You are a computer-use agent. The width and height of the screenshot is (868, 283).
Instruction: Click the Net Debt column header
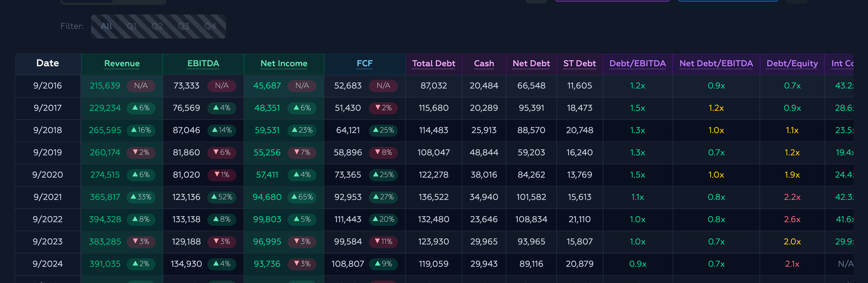[531, 64]
